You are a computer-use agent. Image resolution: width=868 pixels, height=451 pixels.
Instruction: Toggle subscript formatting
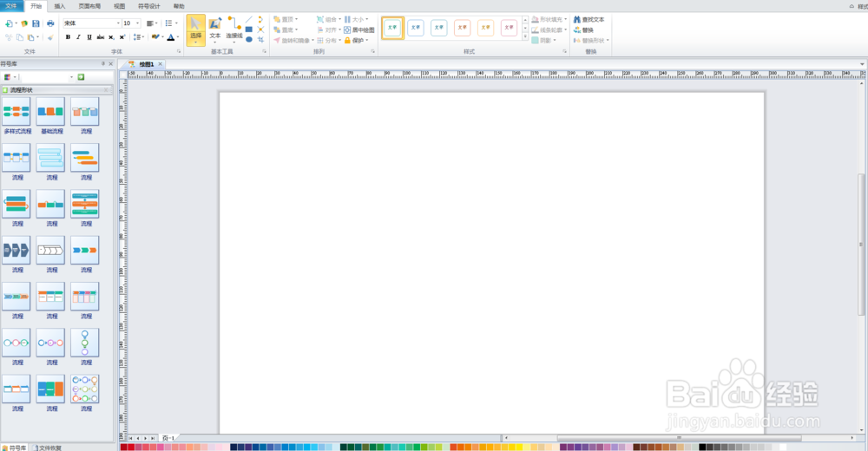click(x=111, y=37)
